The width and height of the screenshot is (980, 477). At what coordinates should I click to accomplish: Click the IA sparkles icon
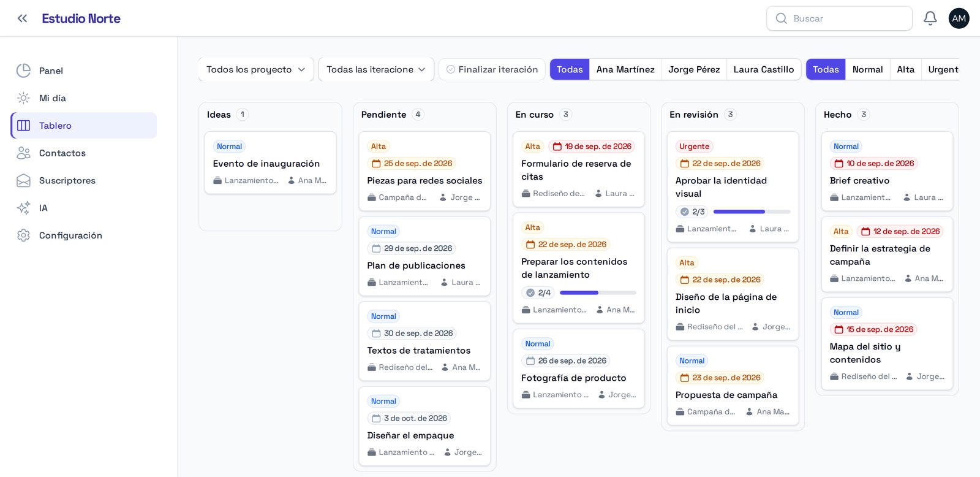click(23, 208)
